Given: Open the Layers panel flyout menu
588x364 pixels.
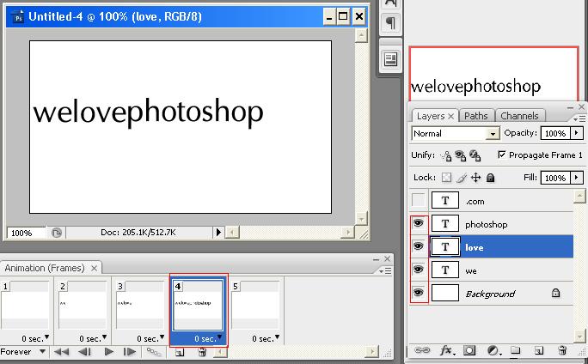Looking at the screenshot, I should click(579, 118).
